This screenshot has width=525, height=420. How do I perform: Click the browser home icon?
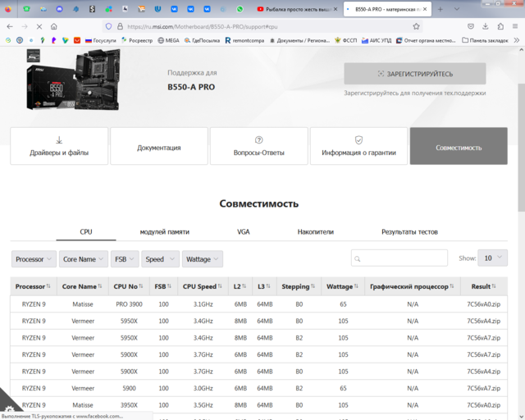[54, 26]
